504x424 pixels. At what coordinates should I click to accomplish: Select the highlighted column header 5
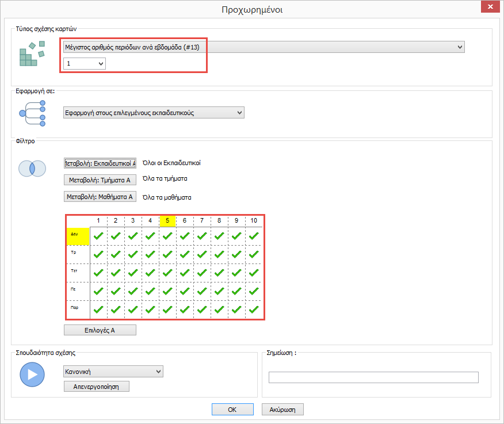167,221
